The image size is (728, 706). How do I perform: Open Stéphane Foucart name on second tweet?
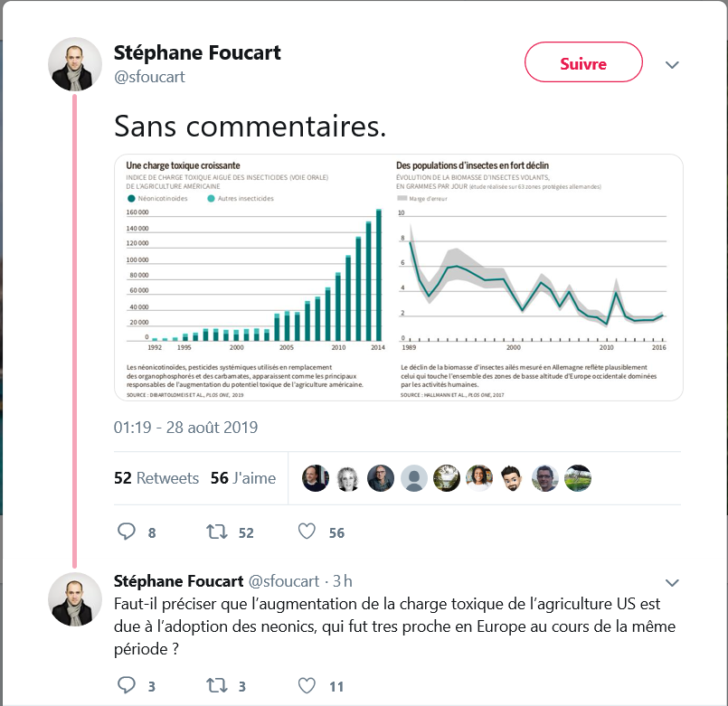[x=178, y=580]
